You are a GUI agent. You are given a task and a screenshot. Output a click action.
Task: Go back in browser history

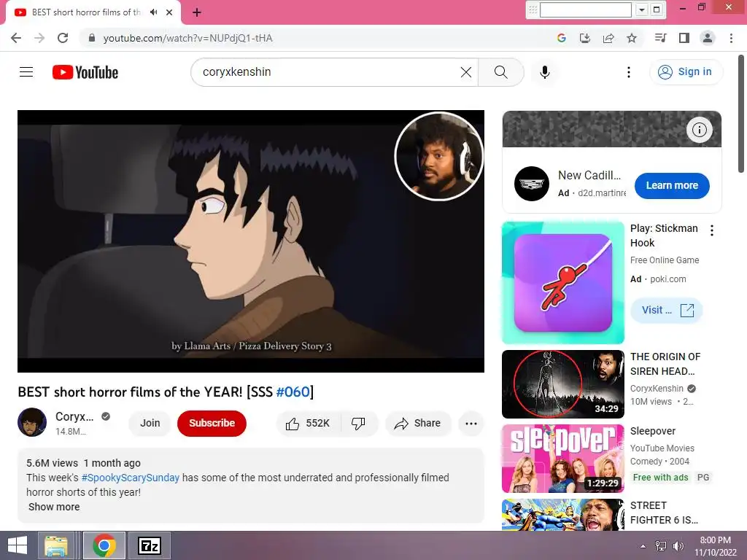coord(16,38)
